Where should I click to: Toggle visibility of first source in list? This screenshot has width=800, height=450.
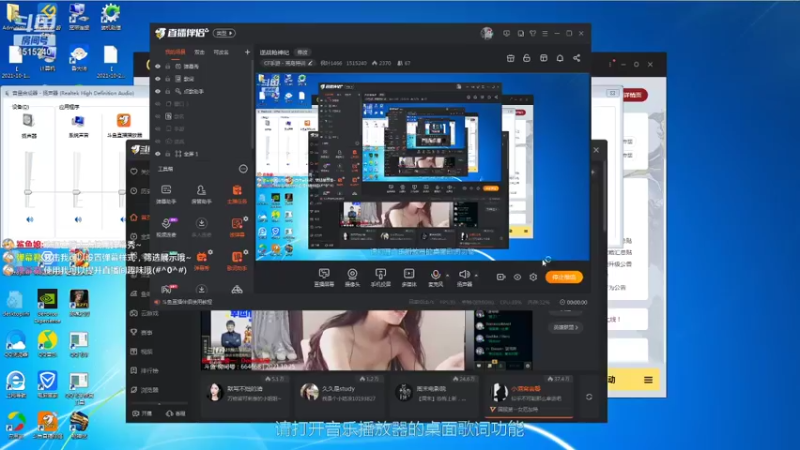158,66
